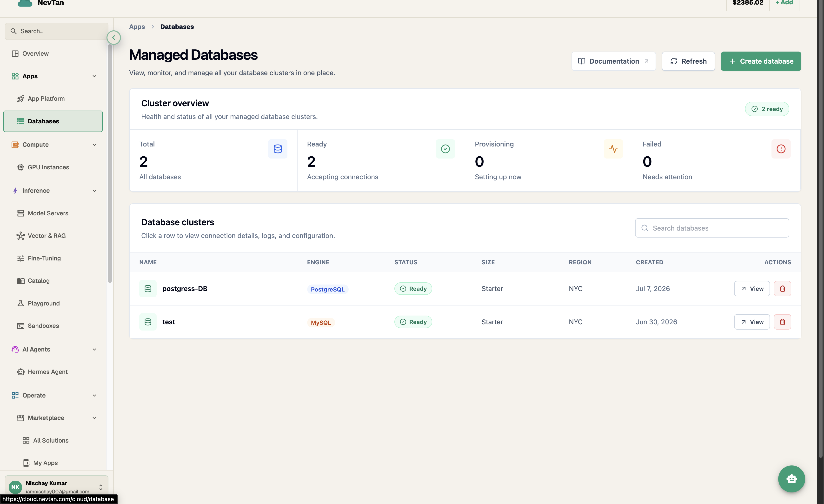Select Databases in the sidebar
The height and width of the screenshot is (504, 824).
[x=53, y=121]
